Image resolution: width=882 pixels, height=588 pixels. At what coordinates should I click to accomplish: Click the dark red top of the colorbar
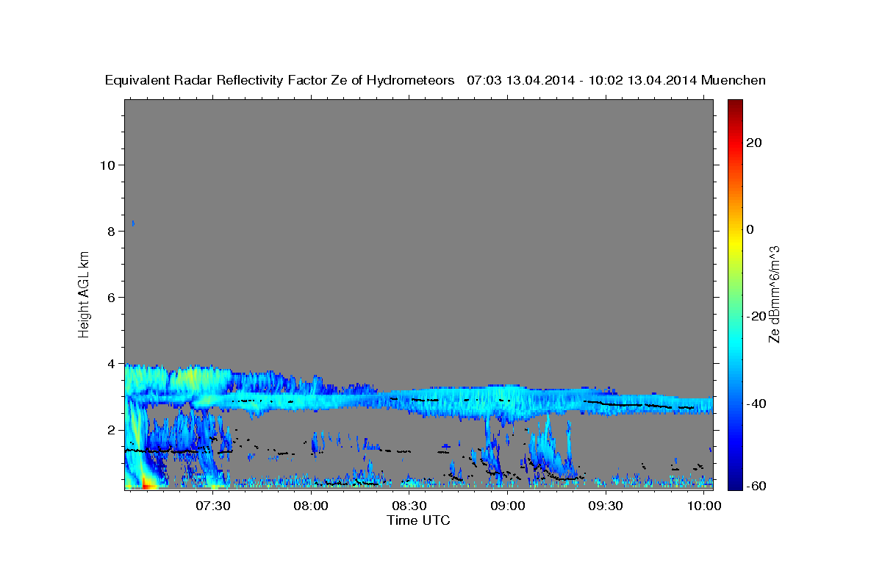(x=734, y=104)
